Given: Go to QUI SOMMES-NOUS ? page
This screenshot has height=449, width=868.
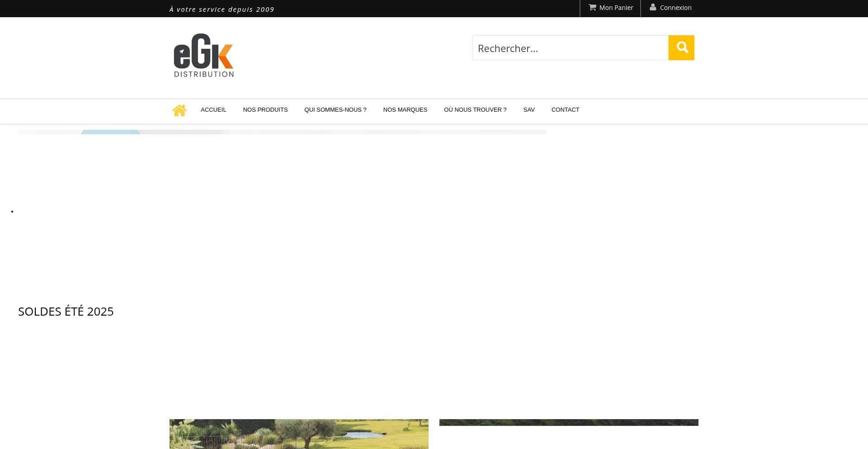Looking at the screenshot, I should [335, 110].
